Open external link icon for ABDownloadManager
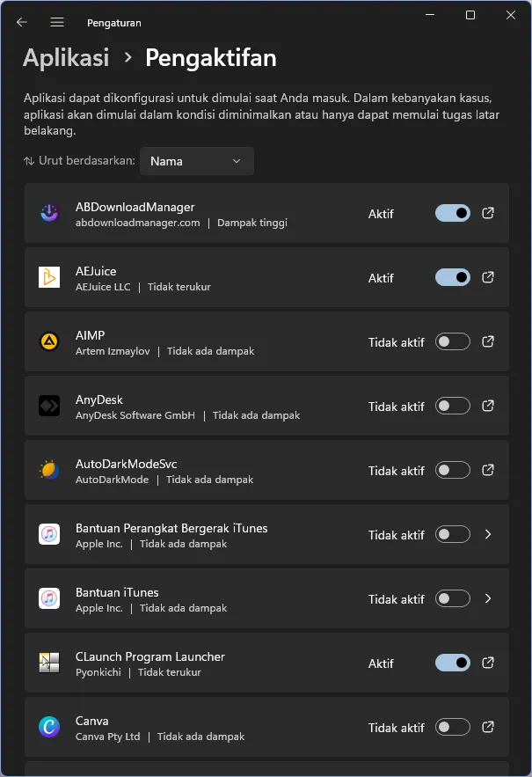 coord(488,213)
